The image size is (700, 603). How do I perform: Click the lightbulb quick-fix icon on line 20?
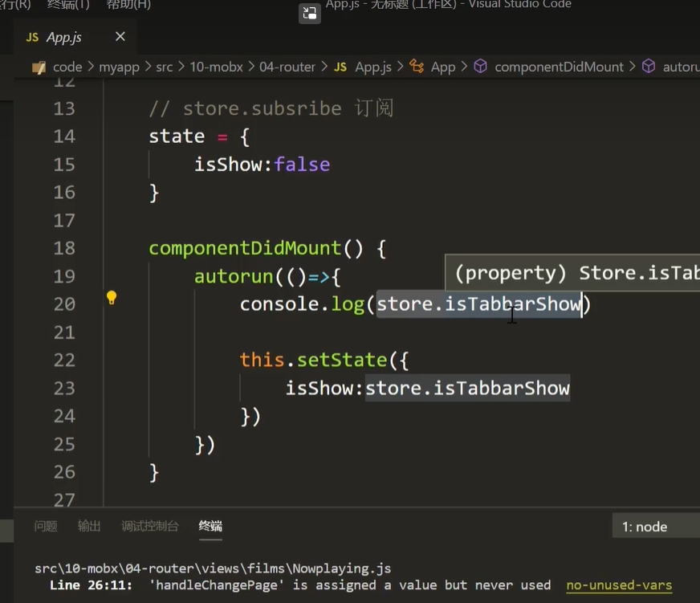click(112, 298)
